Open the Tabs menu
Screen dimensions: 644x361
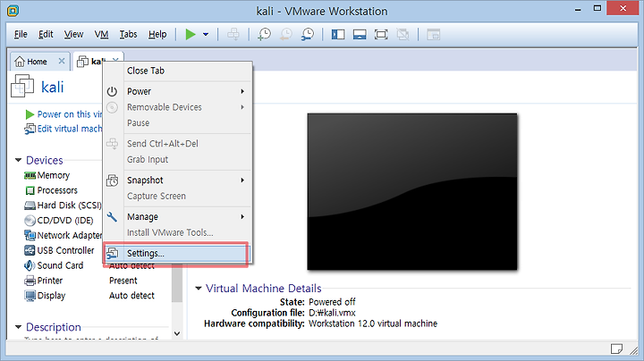tap(128, 35)
